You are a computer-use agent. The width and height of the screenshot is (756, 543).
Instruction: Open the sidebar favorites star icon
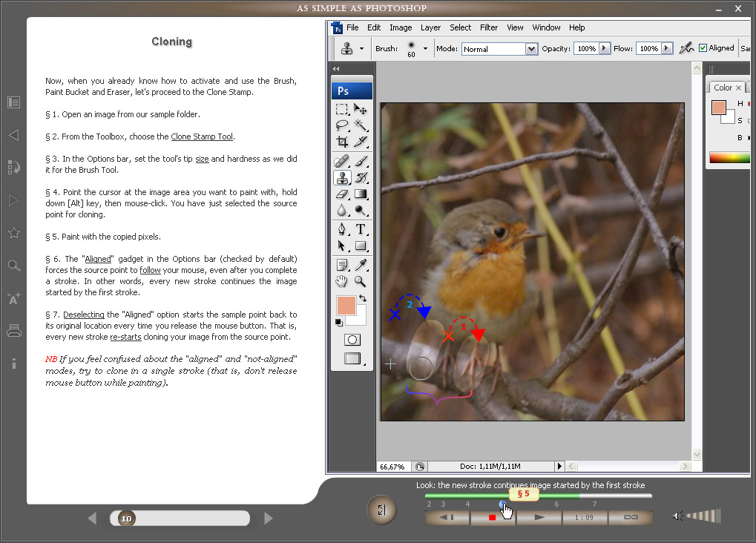tap(14, 233)
